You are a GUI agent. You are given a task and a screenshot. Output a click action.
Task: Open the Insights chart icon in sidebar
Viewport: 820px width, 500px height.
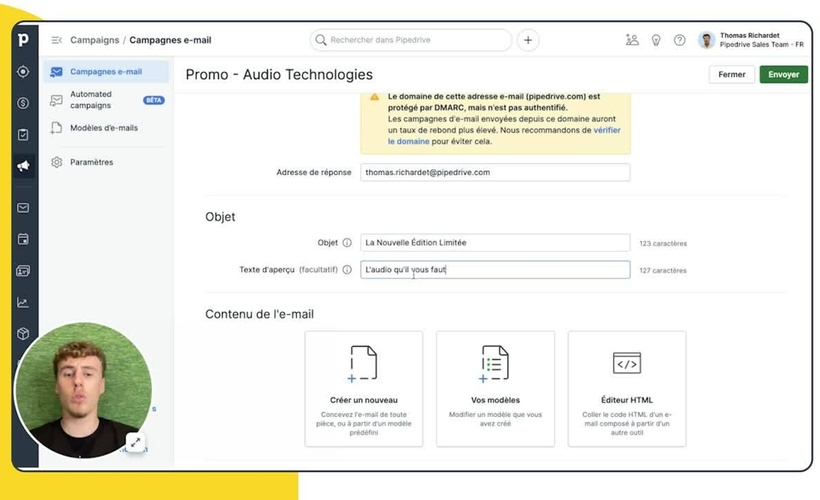23,302
